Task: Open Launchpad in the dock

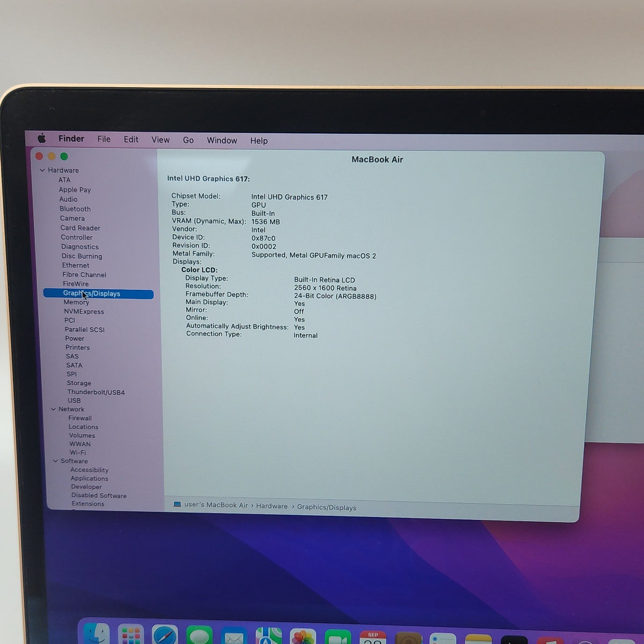Action: point(131,634)
